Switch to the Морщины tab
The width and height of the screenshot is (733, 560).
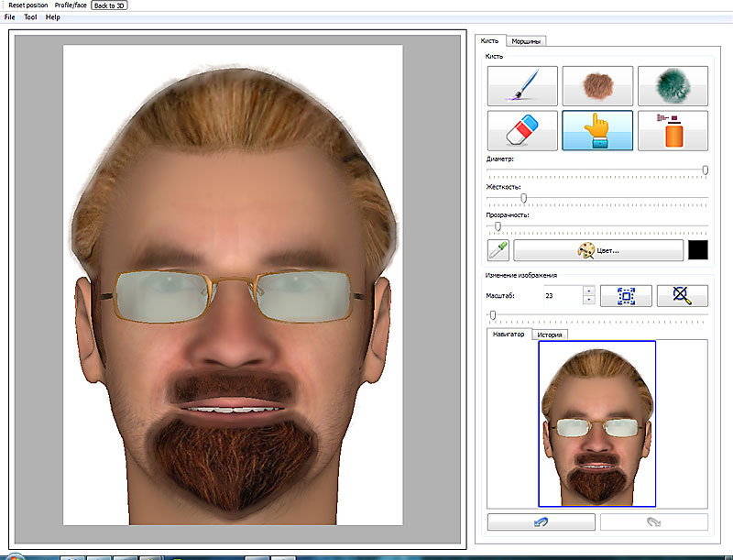[526, 41]
